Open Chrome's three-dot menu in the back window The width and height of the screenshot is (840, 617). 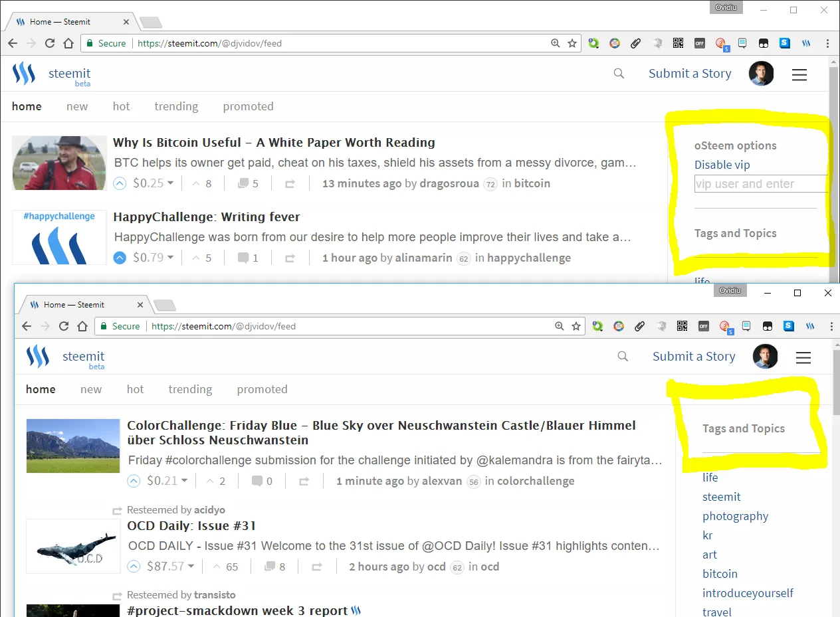(827, 43)
